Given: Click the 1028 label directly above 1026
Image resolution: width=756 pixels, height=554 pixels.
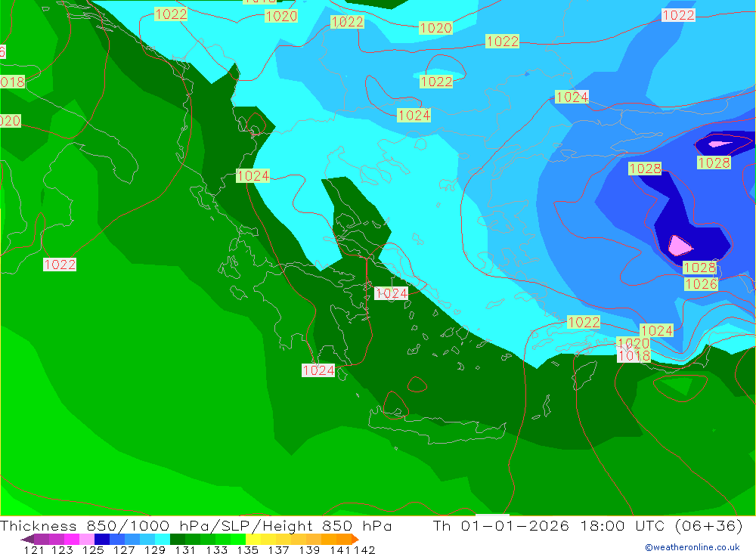Looking at the screenshot, I should (699, 268).
